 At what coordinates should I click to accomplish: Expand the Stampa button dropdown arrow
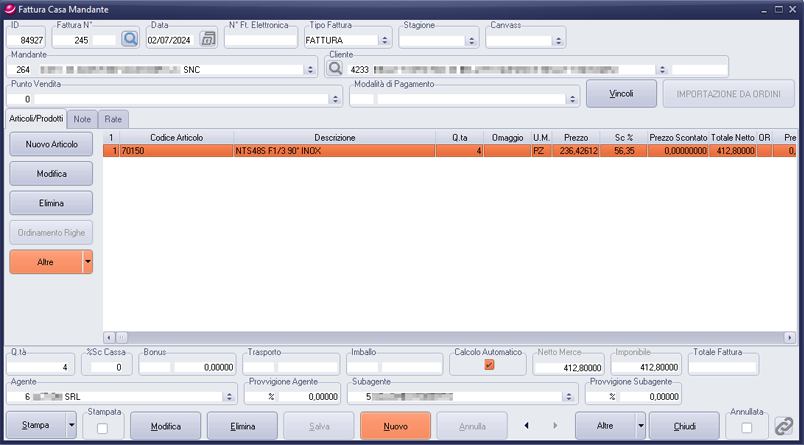(71, 426)
